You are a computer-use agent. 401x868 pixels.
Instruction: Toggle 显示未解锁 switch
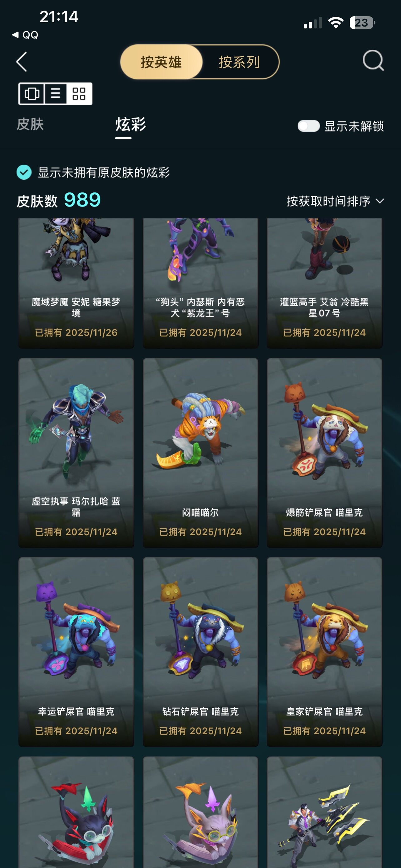point(309,126)
